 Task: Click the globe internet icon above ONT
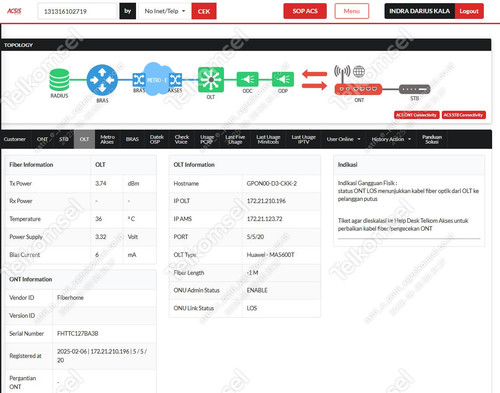click(x=359, y=71)
